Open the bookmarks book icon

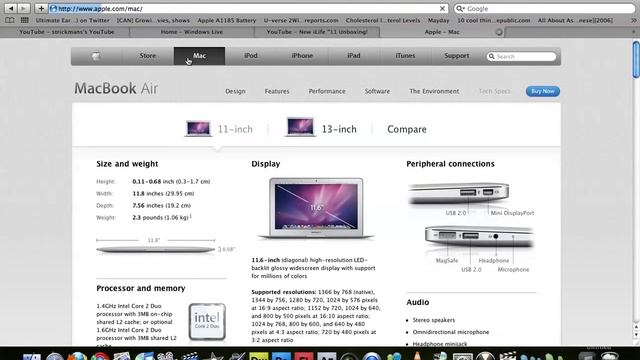(10, 20)
